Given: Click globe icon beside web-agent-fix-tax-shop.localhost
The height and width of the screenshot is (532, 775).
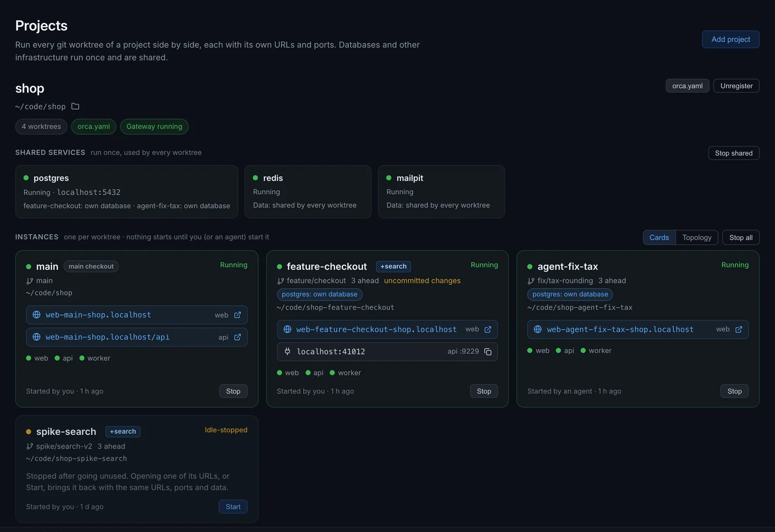Looking at the screenshot, I should point(538,329).
